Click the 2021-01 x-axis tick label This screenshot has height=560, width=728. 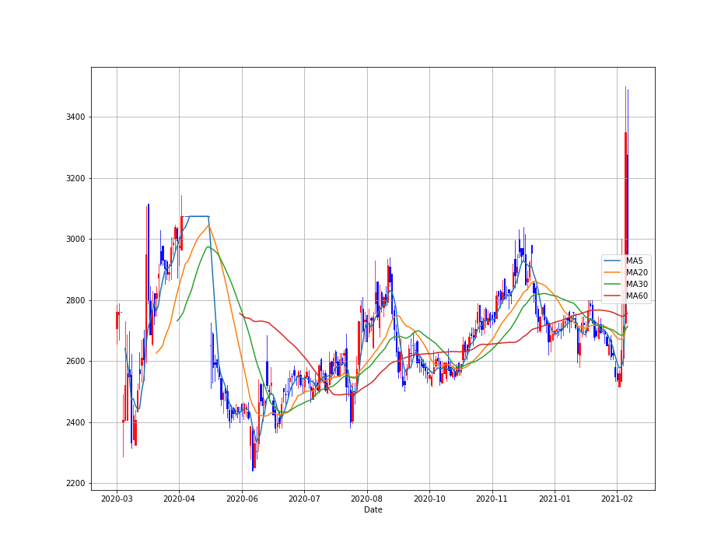(x=555, y=499)
